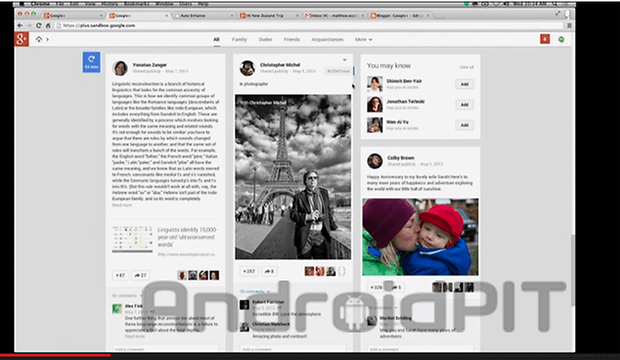Image resolution: width=620 pixels, height=360 pixels.
Task: Select the All stream tab
Action: (216, 40)
